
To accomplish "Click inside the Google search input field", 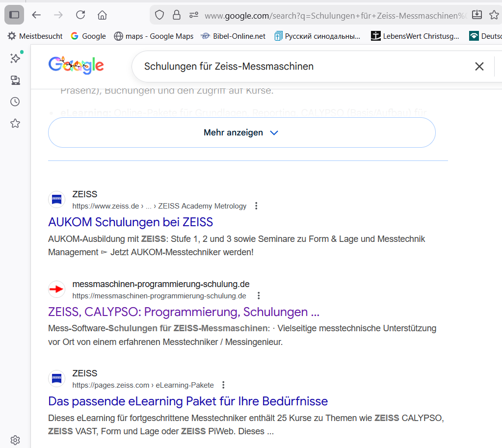I will coord(294,66).
